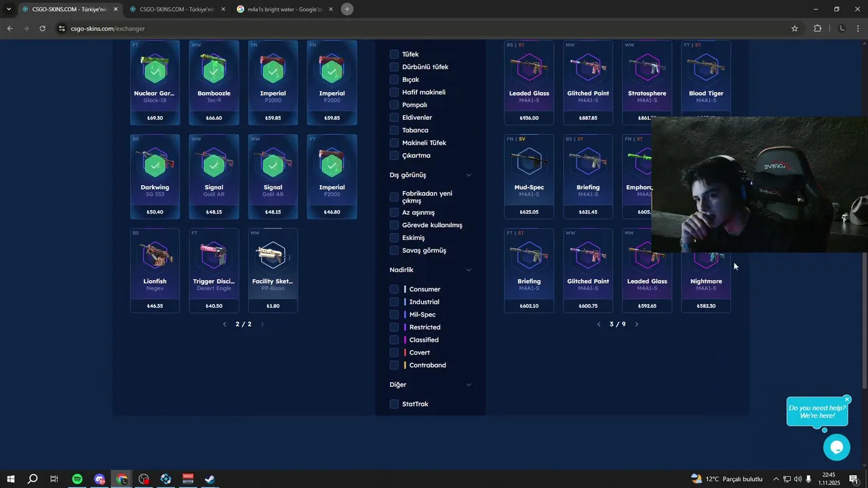Open network tray icon
Screen dimensions: 868x488
[x=787, y=479]
